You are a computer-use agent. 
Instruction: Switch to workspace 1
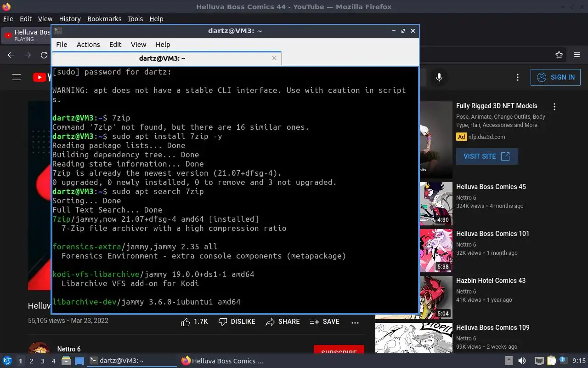[x=20, y=361]
